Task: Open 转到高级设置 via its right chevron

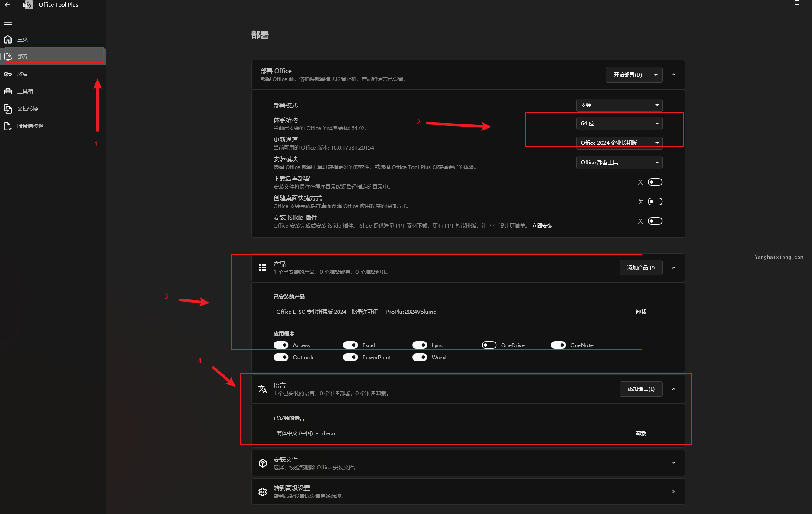Action: pos(673,491)
